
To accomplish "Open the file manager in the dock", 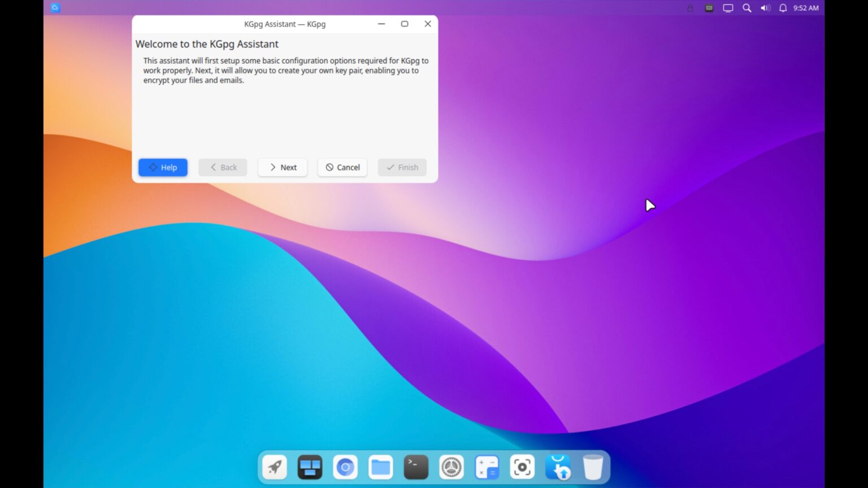I will 380,467.
